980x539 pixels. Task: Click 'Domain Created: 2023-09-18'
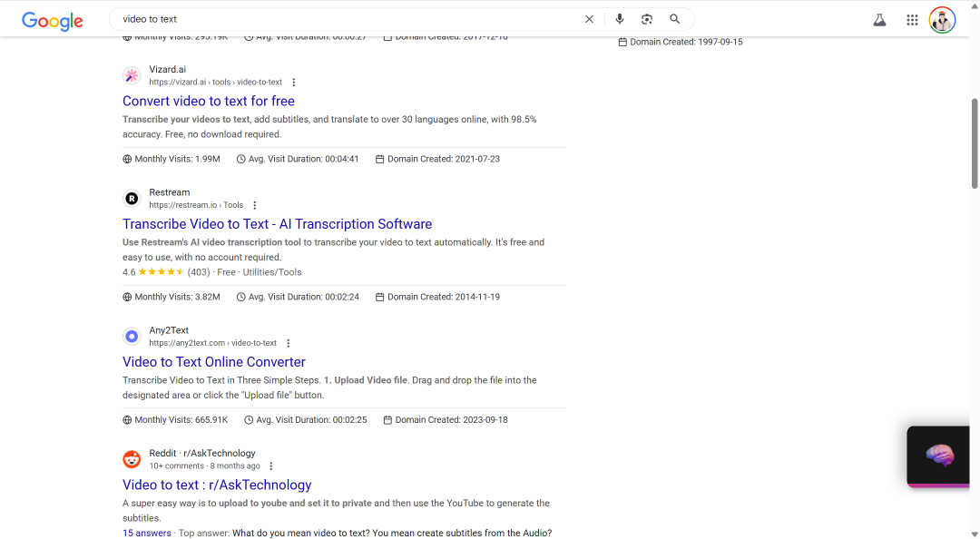tap(445, 420)
